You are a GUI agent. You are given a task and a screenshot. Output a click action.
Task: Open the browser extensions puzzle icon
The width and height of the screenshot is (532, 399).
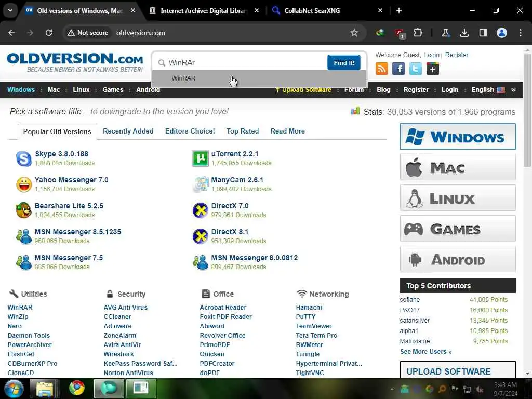tap(418, 33)
